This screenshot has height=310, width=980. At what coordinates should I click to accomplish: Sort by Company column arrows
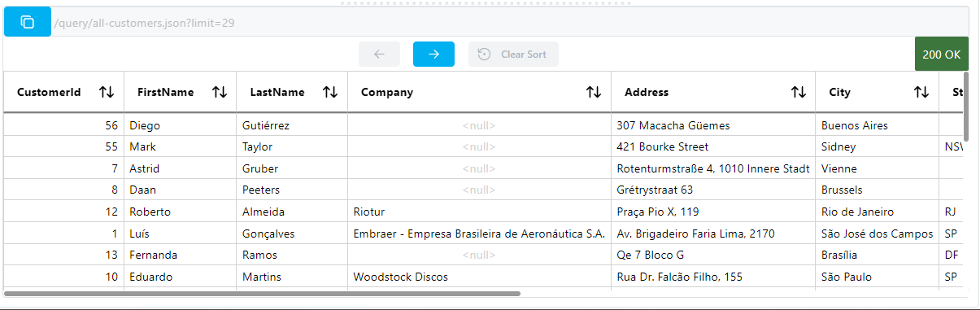pyautogui.click(x=594, y=92)
